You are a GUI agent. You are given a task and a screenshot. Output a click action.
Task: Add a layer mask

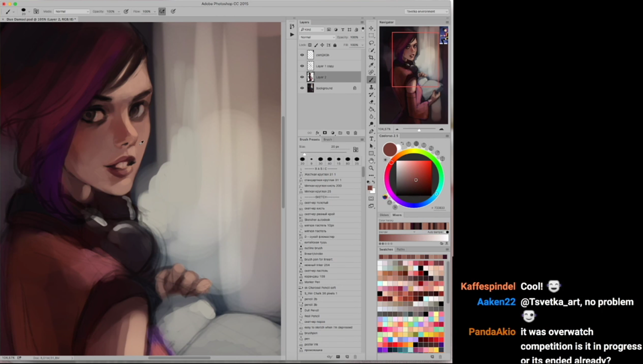tap(325, 133)
